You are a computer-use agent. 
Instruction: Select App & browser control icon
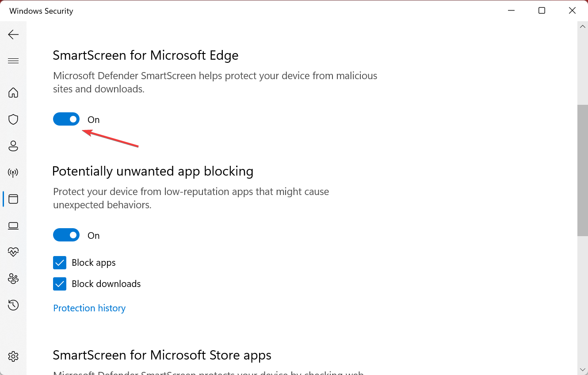coord(13,199)
